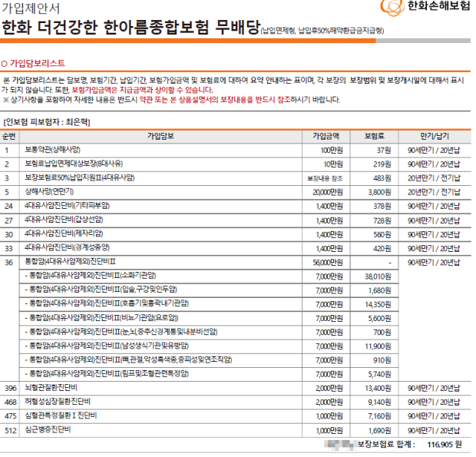
Task: Click the 허혈성심장질환진단비 row
Action: point(236,402)
